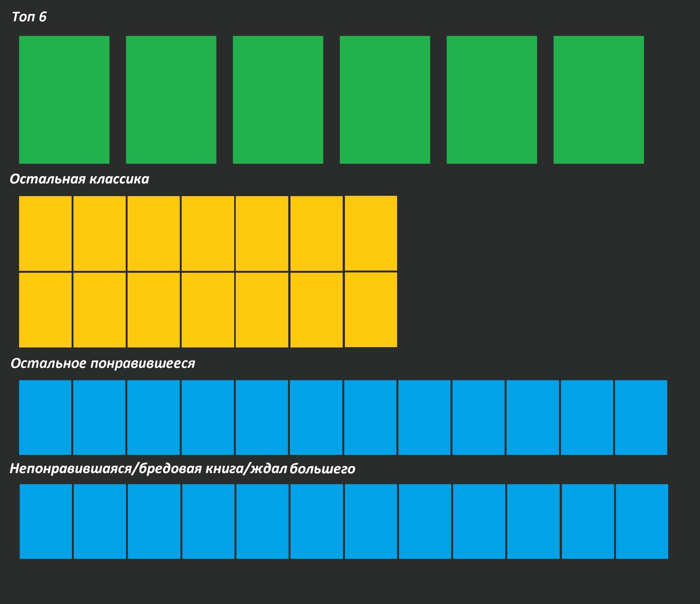Click last blue tile in Непонравившаяся row
This screenshot has width=700, height=604.
click(642, 521)
